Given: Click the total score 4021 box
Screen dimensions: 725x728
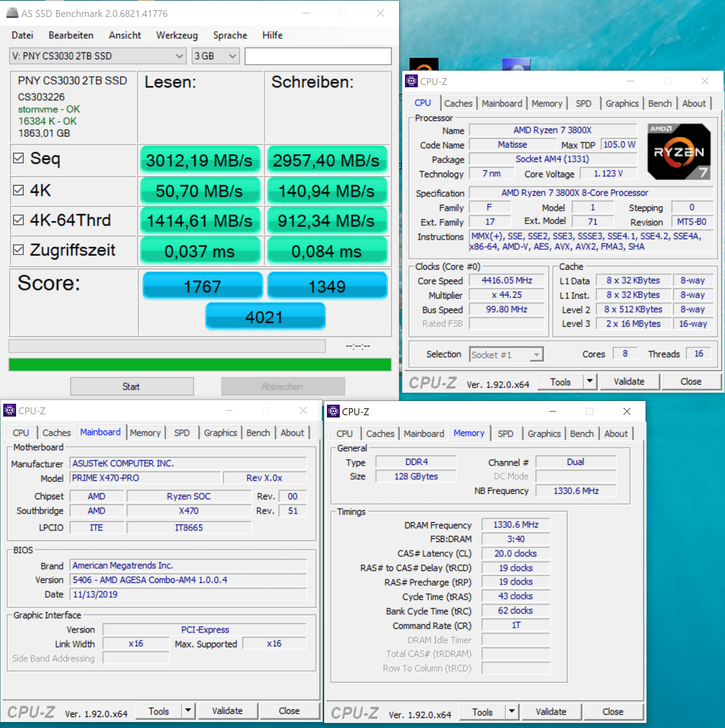Looking at the screenshot, I should (265, 316).
